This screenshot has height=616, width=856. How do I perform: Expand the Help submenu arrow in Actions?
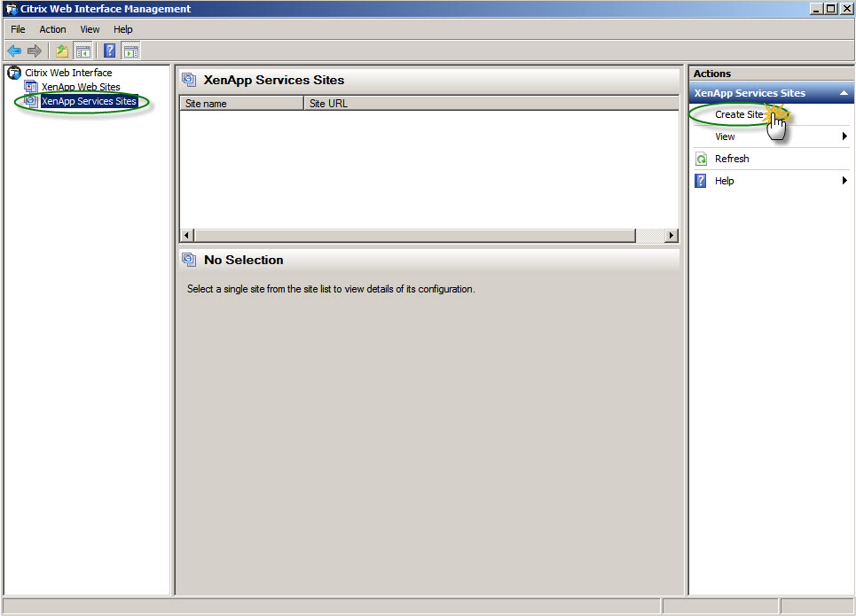(x=844, y=181)
